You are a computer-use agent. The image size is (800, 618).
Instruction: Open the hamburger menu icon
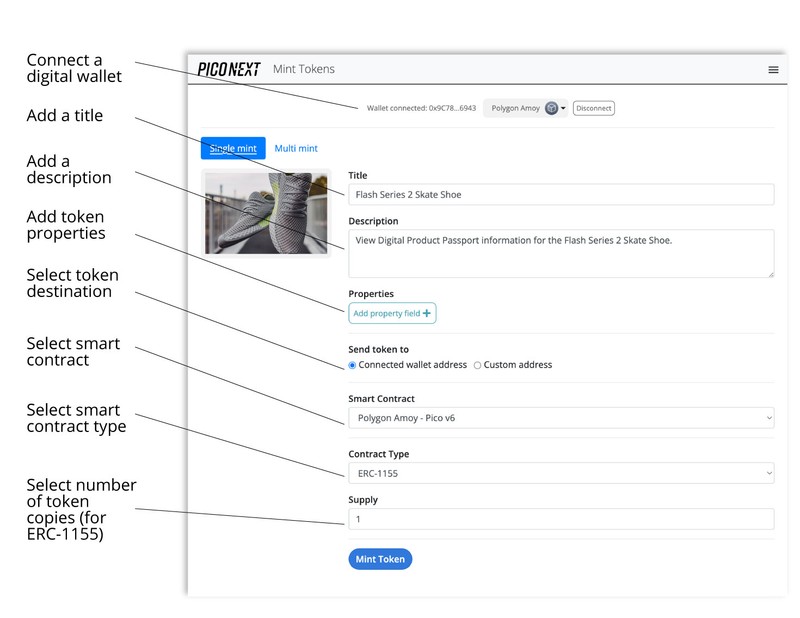click(x=772, y=70)
